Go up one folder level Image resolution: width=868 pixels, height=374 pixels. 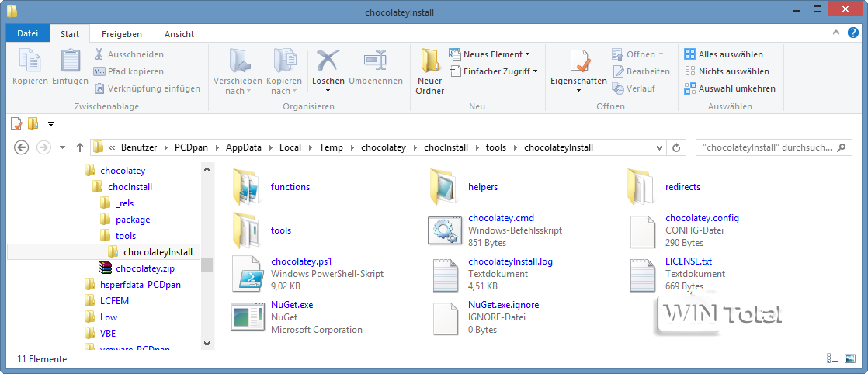pyautogui.click(x=80, y=147)
